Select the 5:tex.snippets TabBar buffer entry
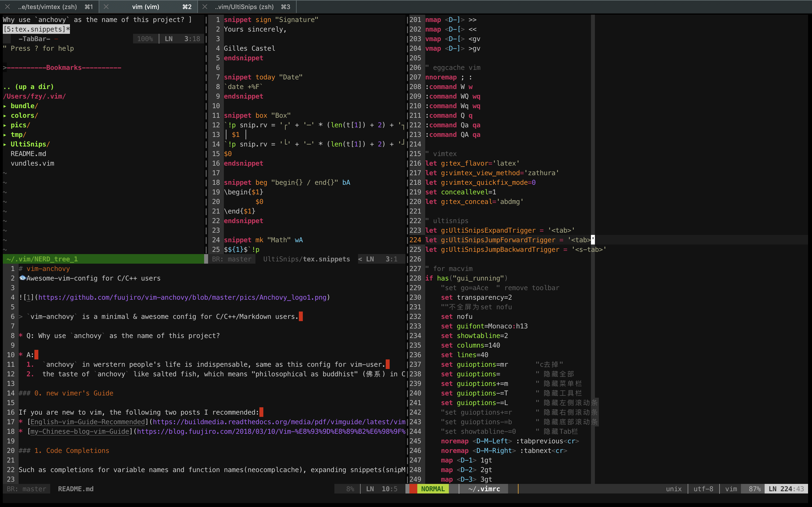 [36, 29]
